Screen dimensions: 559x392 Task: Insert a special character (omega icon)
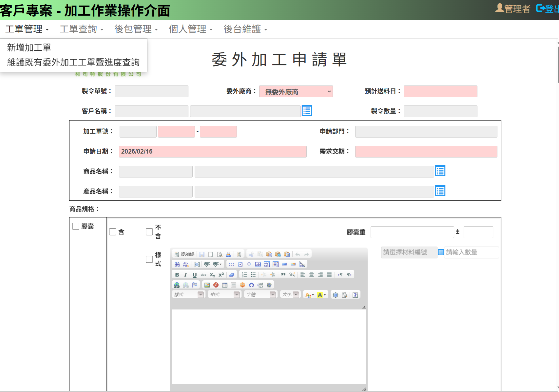pos(251,285)
